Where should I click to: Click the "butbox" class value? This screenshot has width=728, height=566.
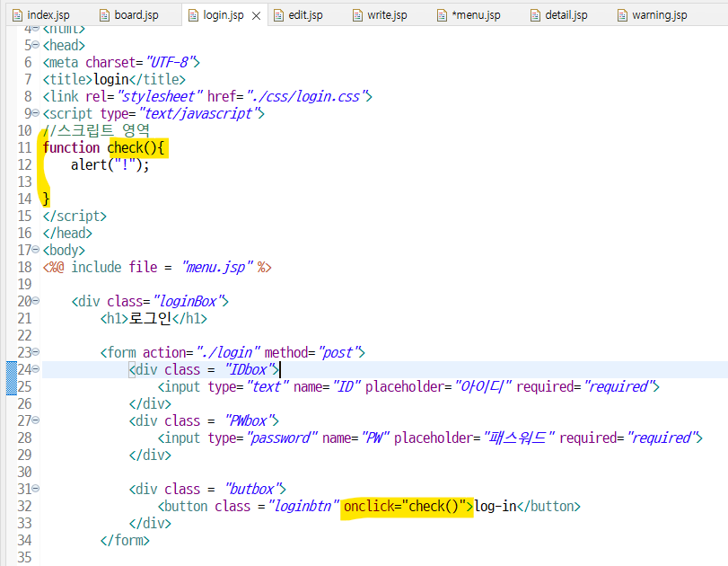pyautogui.click(x=252, y=489)
